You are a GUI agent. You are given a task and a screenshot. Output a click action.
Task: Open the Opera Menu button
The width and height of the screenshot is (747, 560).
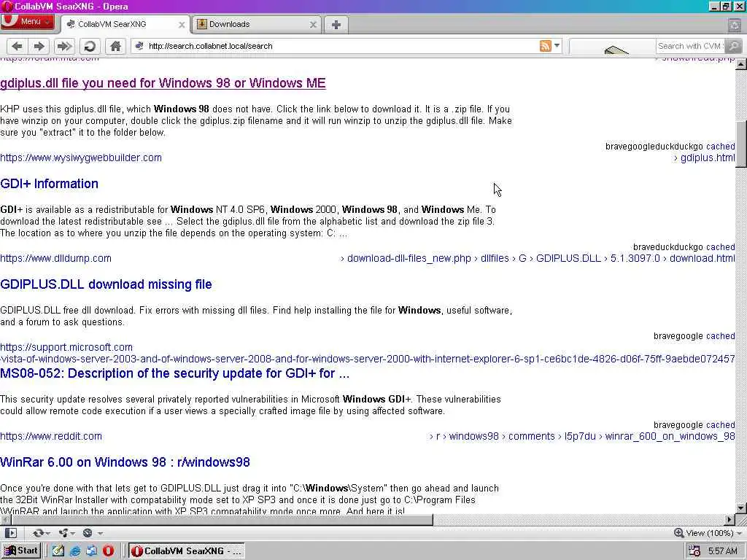point(27,22)
